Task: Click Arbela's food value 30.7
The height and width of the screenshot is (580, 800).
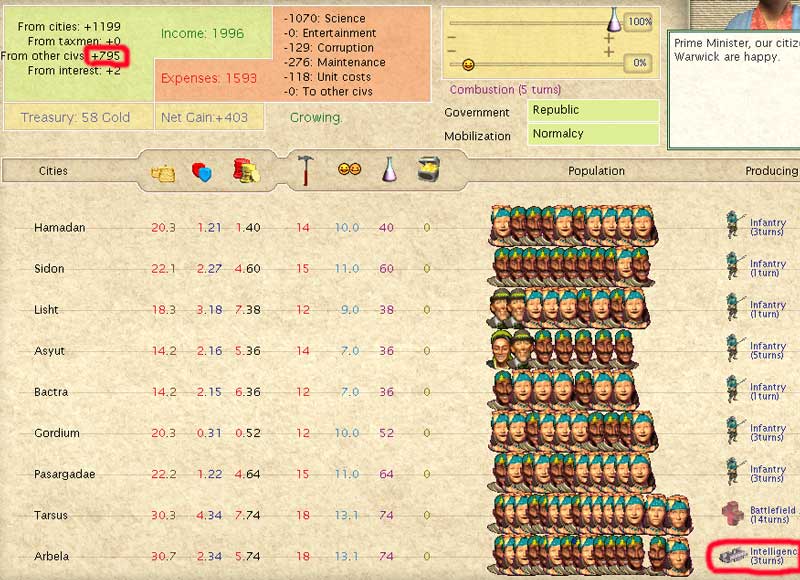Action: (x=164, y=557)
